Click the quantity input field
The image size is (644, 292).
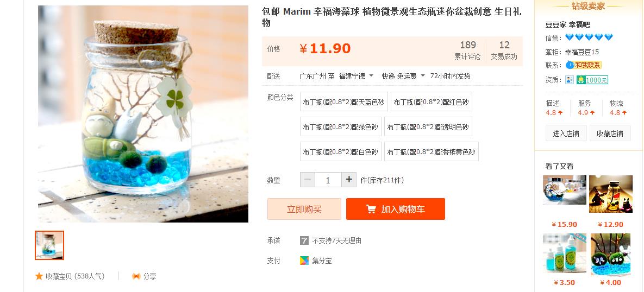coord(328,180)
